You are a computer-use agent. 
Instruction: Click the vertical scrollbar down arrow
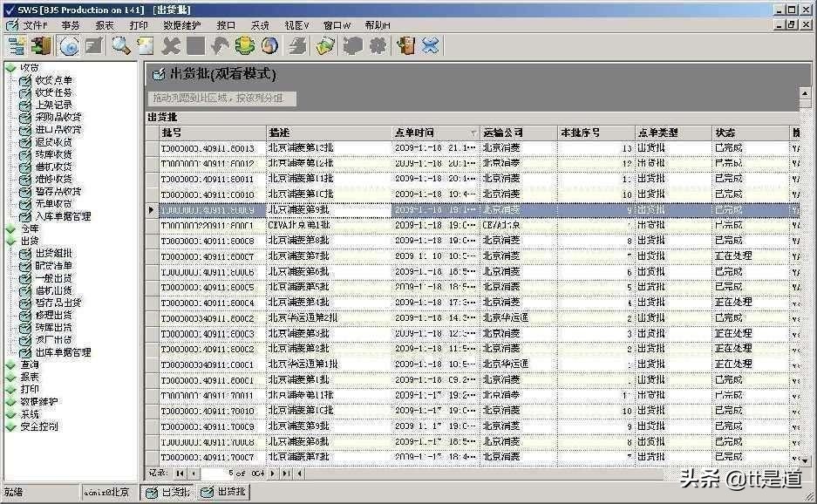pos(805,460)
